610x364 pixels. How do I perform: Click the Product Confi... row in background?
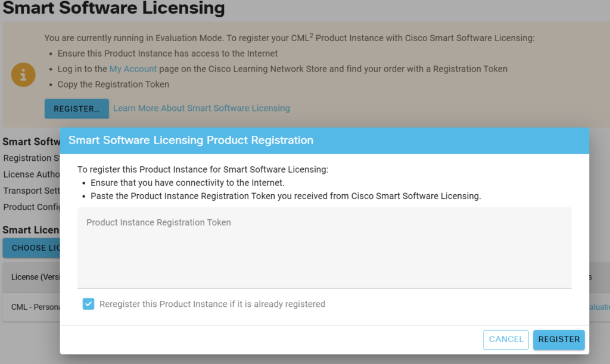coord(32,207)
